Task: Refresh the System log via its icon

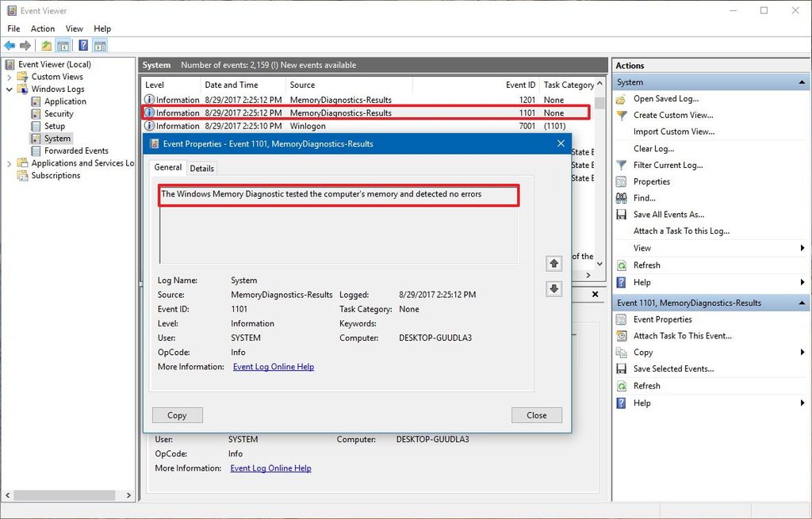Action: tap(622, 265)
